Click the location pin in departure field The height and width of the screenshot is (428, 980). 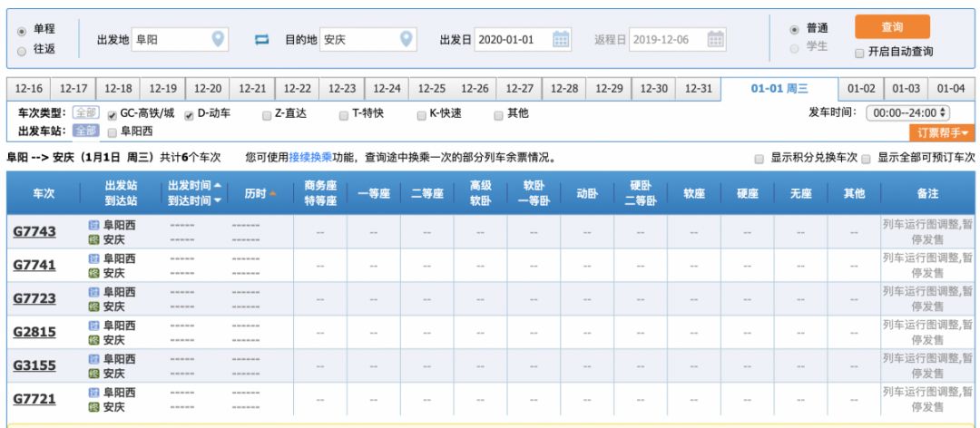point(218,39)
